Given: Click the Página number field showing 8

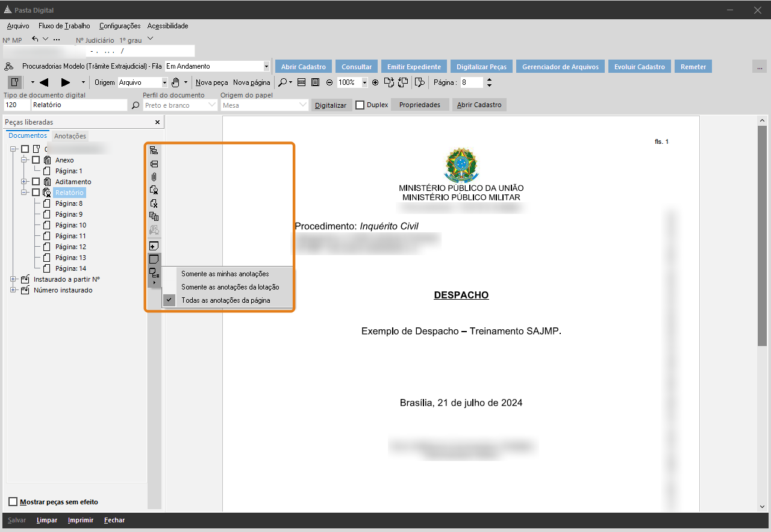Looking at the screenshot, I should [472, 82].
